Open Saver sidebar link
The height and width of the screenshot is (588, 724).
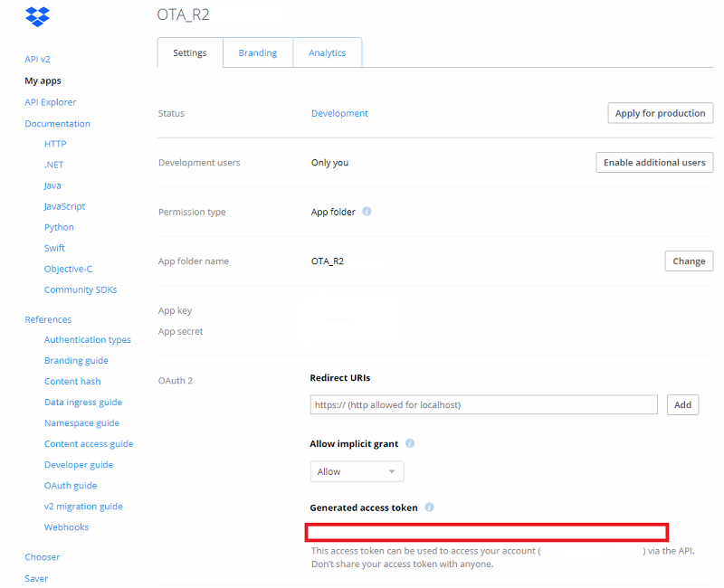point(36,578)
